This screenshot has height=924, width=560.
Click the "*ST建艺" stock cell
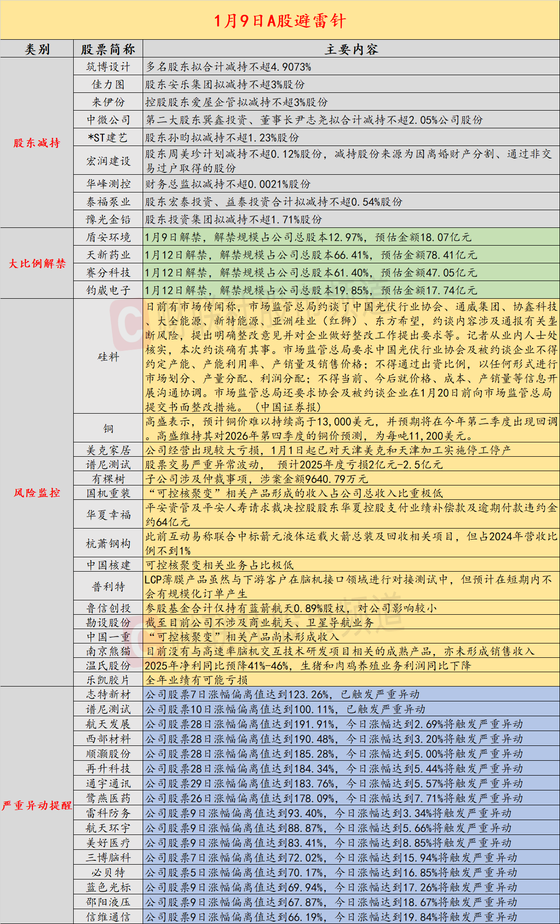[x=108, y=138]
